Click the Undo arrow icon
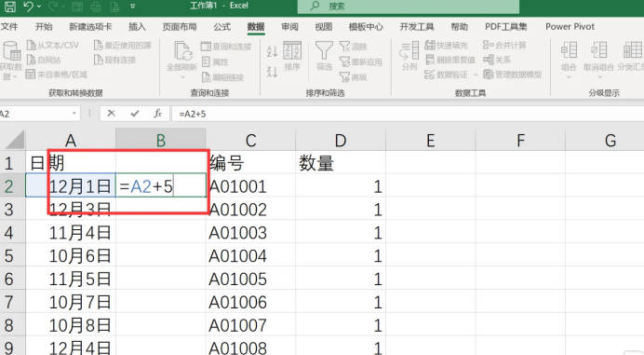 28,7
